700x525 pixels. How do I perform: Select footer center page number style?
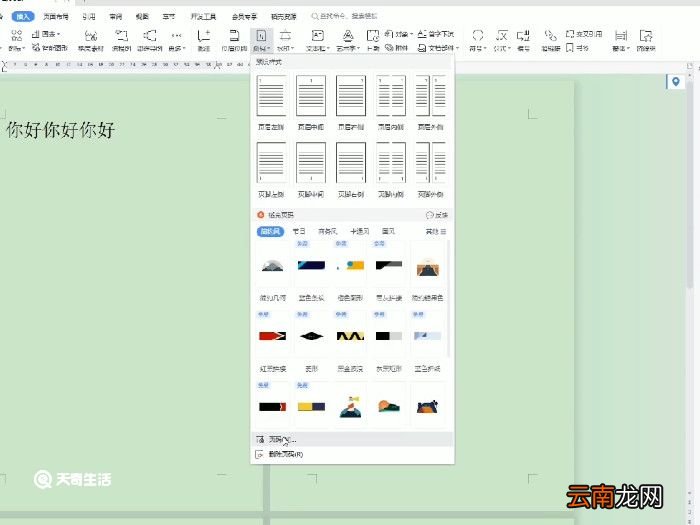point(311,170)
